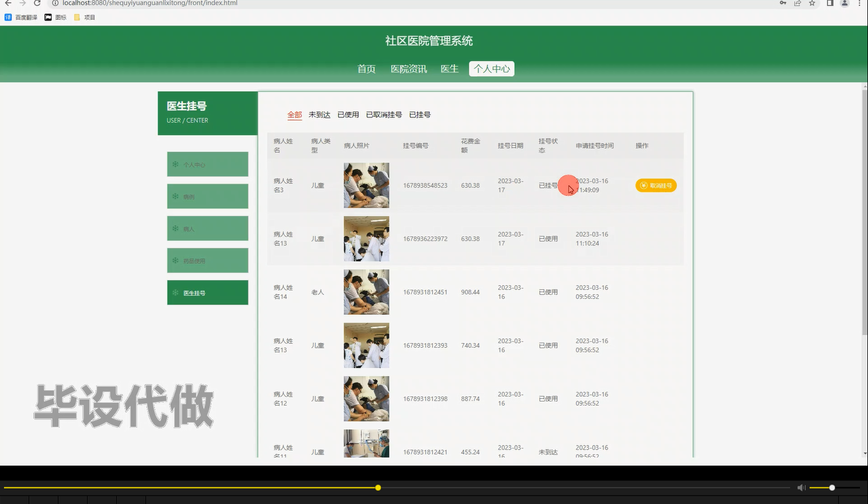Select 药品使用 in the sidebar
The width and height of the screenshot is (868, 504).
[207, 261]
